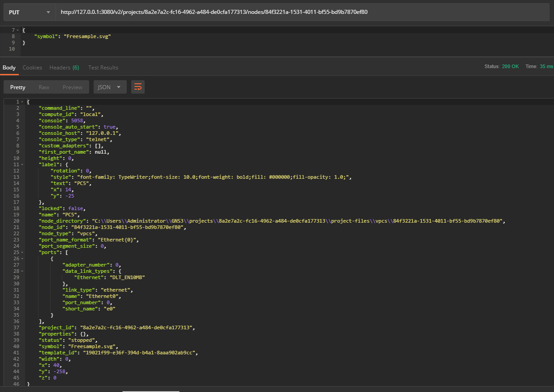The width and height of the screenshot is (554, 392).
Task: Switch to the Test Results tab
Action: [103, 67]
